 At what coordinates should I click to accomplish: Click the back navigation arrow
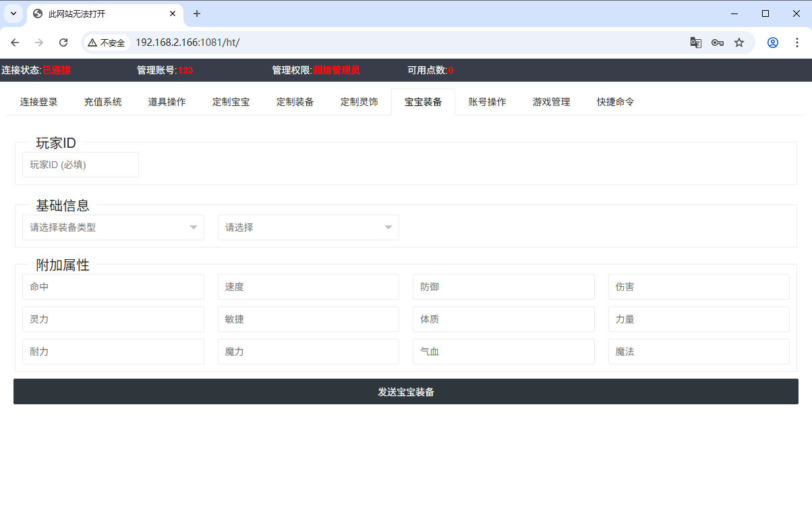point(15,43)
